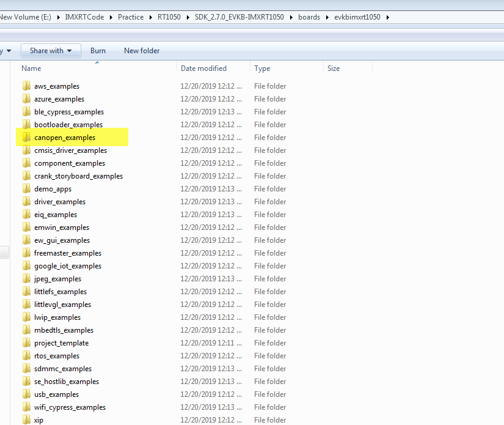Screen dimensions: 504x425
Task: Create a New folder
Action: (142, 51)
